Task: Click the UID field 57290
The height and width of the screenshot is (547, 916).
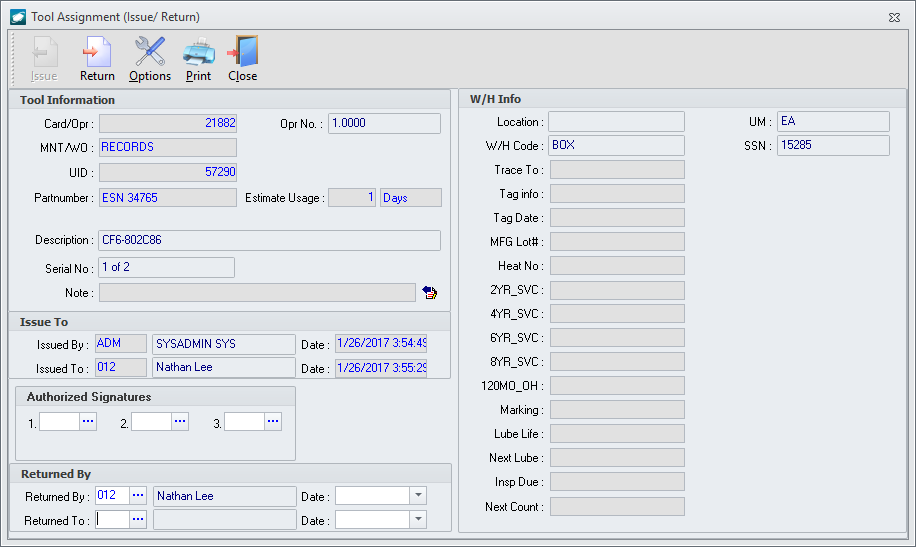Action: click(x=168, y=172)
